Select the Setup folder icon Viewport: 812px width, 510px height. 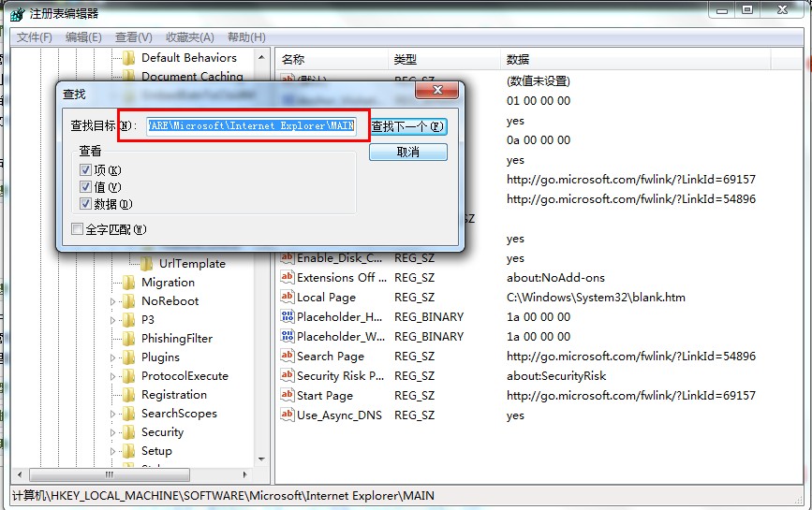point(128,450)
